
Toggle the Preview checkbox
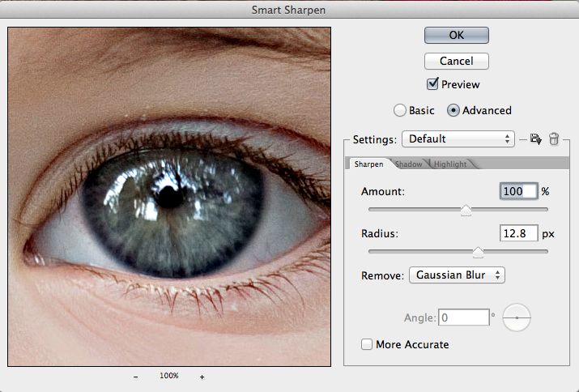(x=432, y=84)
